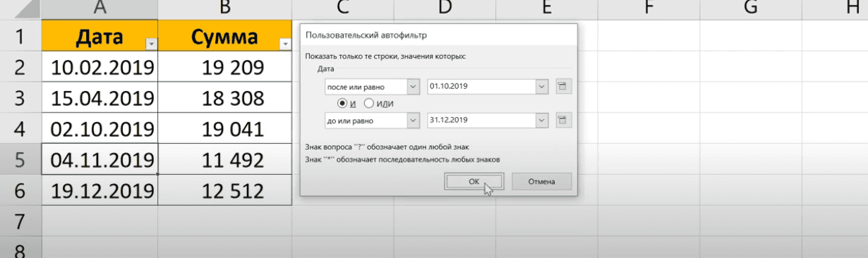Image resolution: width=868 pixels, height=258 pixels.
Task: Select cell containing 15.04.2019
Action: pos(100,97)
